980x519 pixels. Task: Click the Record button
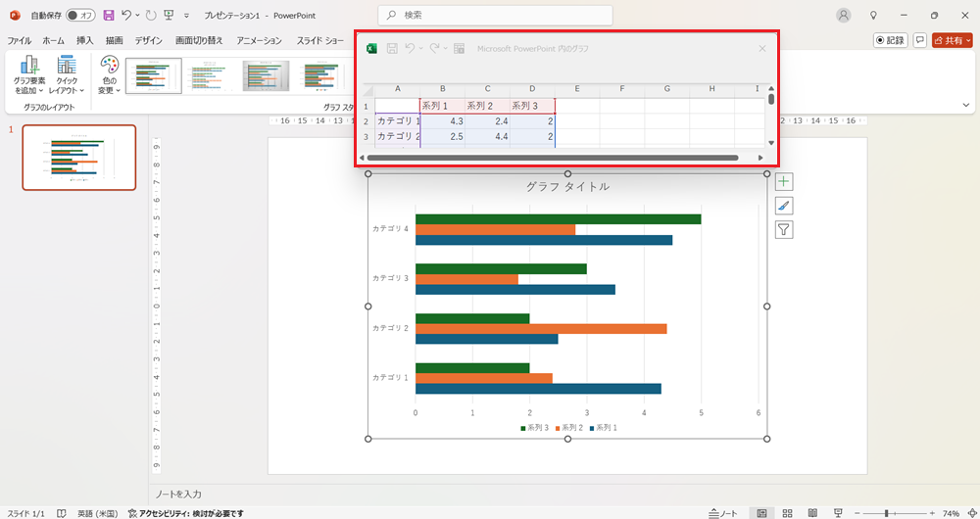coord(890,40)
